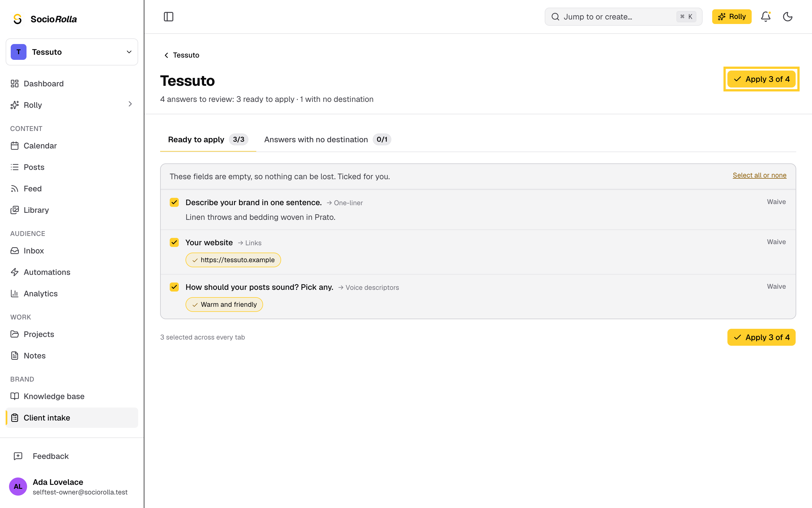The image size is (812, 508).
Task: Open Dashboard from the sidebar
Action: pyautogui.click(x=72, y=84)
